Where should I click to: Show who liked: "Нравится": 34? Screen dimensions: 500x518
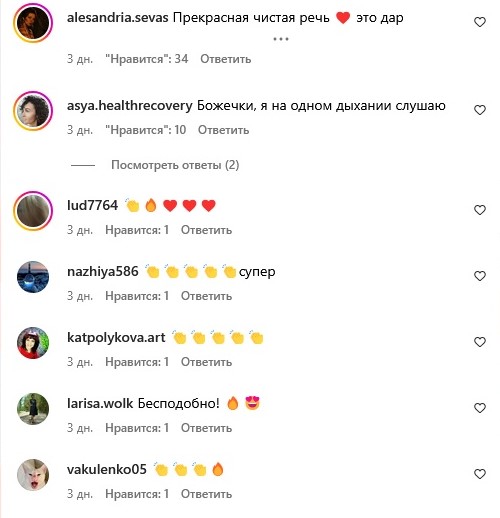(147, 59)
